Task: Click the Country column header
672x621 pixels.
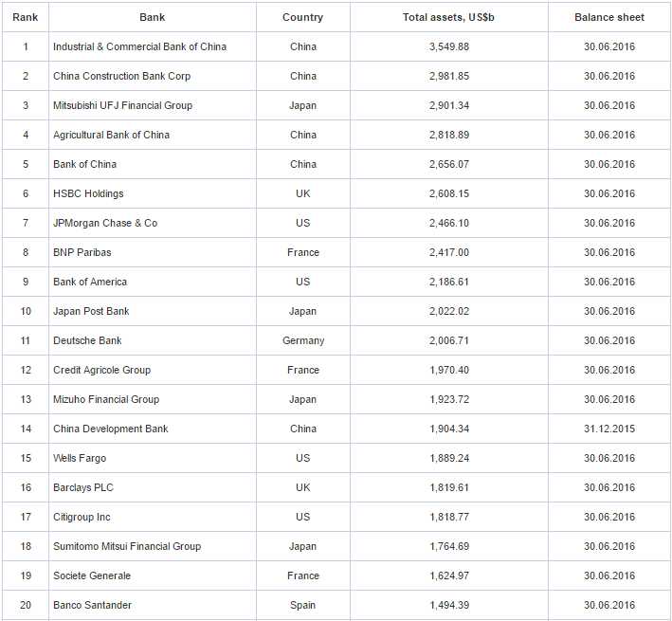Action: [302, 17]
